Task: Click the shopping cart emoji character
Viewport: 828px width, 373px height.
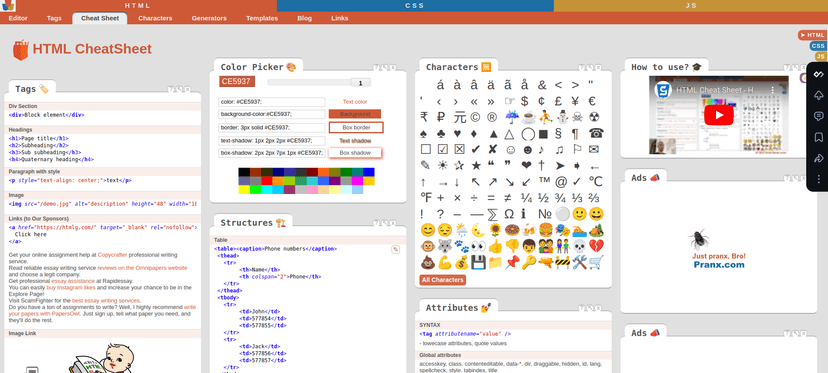Action: [x=596, y=263]
